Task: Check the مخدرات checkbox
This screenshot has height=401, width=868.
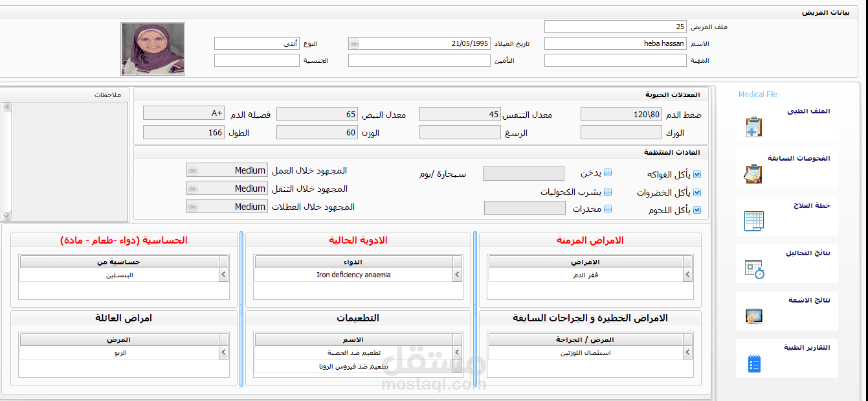Action: [x=608, y=209]
